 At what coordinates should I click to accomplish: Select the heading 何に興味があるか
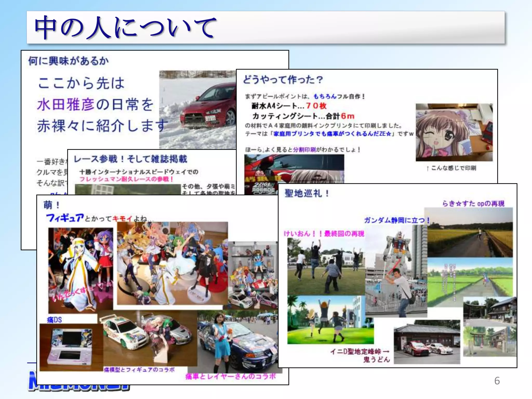(x=69, y=61)
